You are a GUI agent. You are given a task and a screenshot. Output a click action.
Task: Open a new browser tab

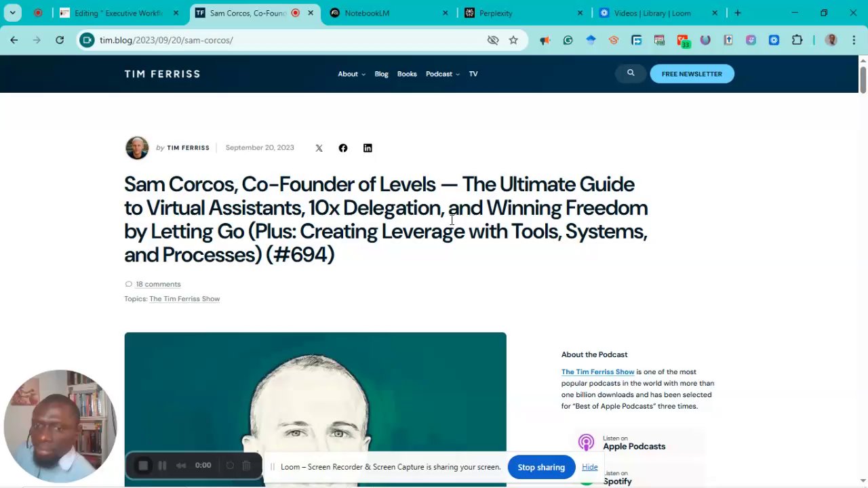click(738, 13)
